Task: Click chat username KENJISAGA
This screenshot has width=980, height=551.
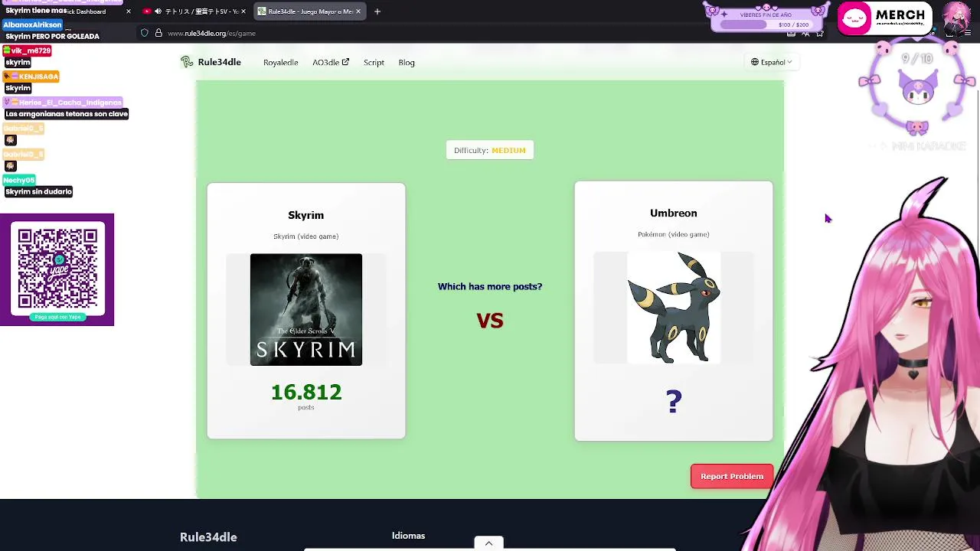Action: [31, 77]
